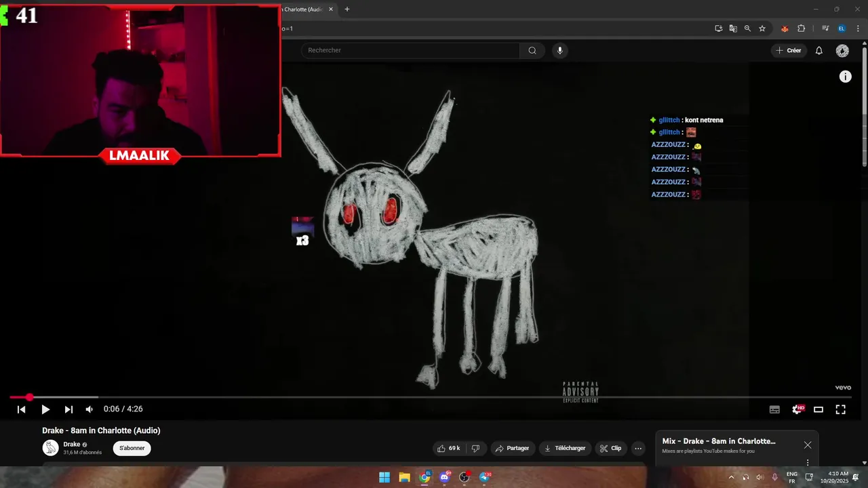Open the Créer menu
Image resolution: width=868 pixels, height=488 pixels.
point(789,50)
